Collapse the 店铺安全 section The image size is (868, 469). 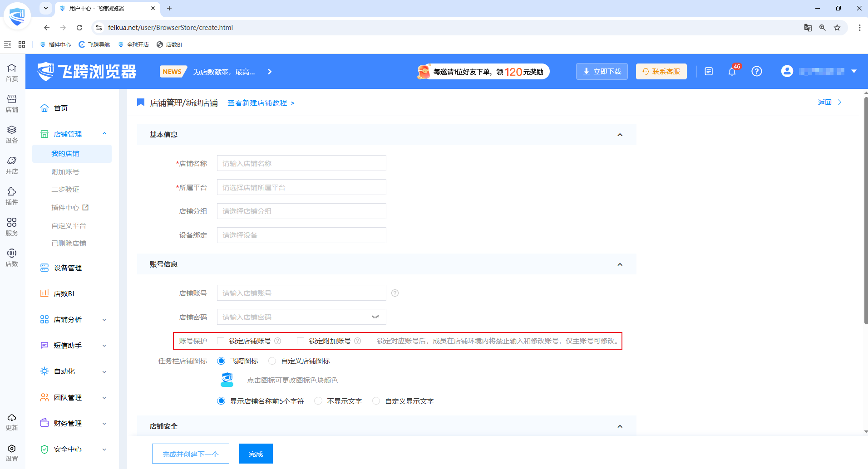pos(620,426)
